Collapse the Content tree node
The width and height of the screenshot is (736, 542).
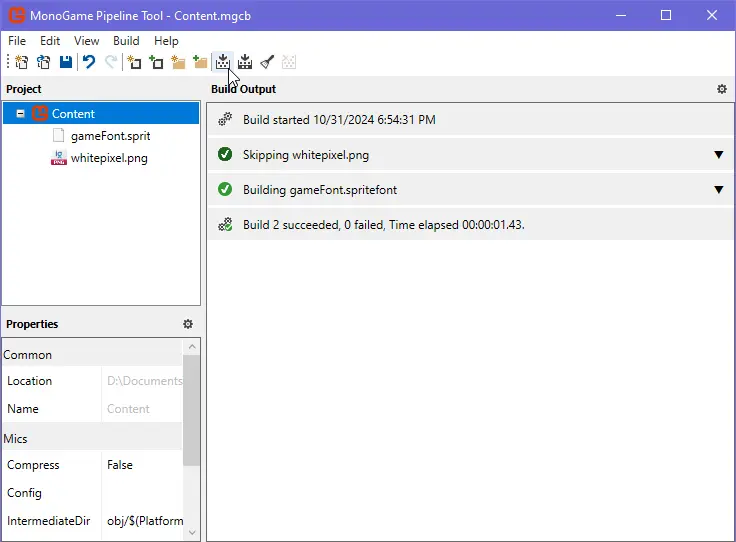point(20,114)
